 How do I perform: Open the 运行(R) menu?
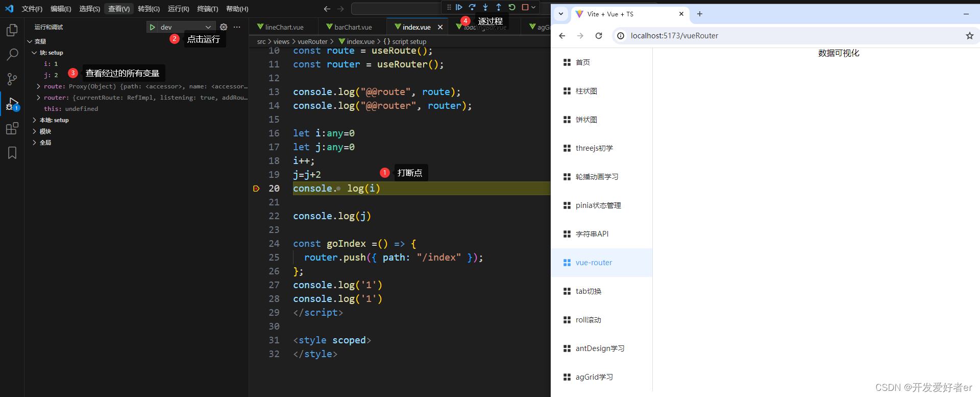(179, 9)
